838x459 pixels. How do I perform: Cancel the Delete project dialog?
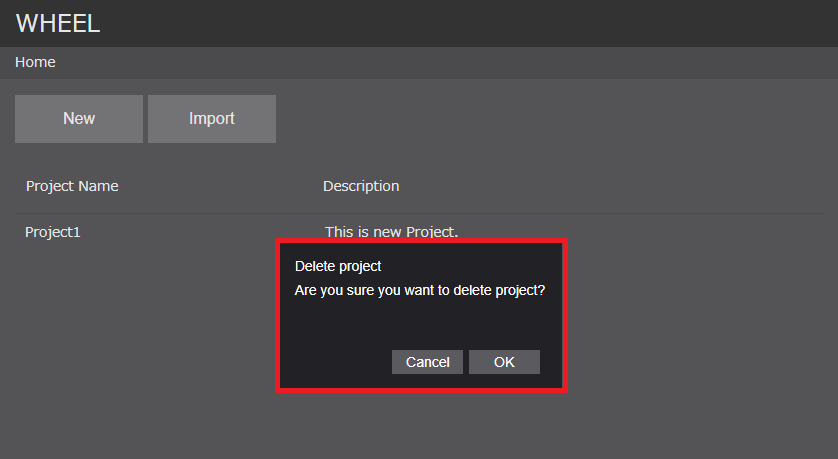(x=427, y=362)
